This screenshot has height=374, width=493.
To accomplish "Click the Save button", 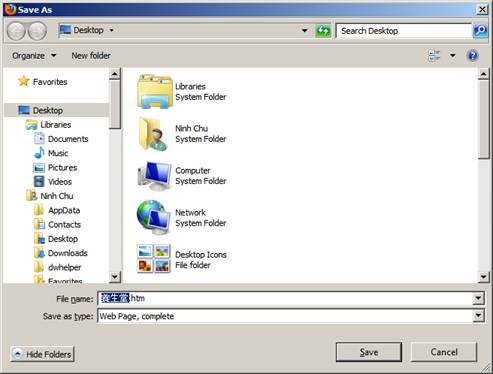I will [x=369, y=352].
